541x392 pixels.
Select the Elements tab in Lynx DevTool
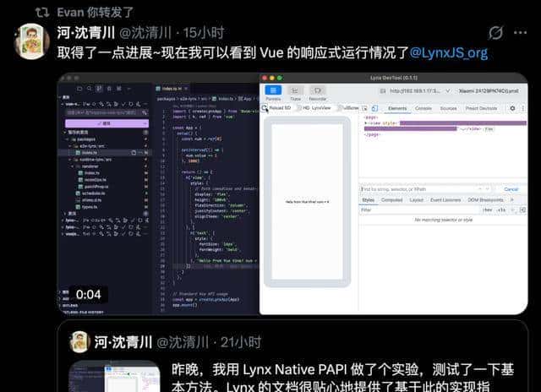(397, 108)
